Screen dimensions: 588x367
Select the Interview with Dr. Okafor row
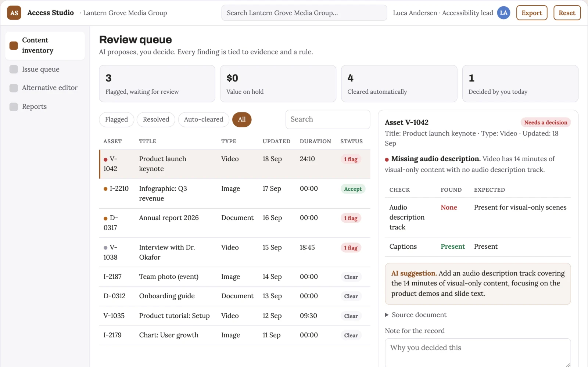click(x=234, y=252)
